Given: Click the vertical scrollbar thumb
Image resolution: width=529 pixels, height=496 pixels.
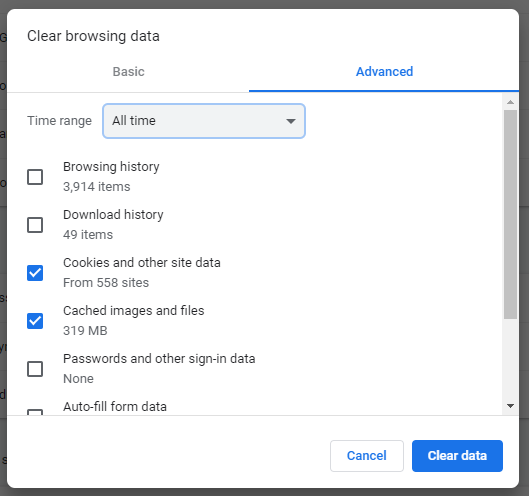Looking at the screenshot, I should 510,214.
